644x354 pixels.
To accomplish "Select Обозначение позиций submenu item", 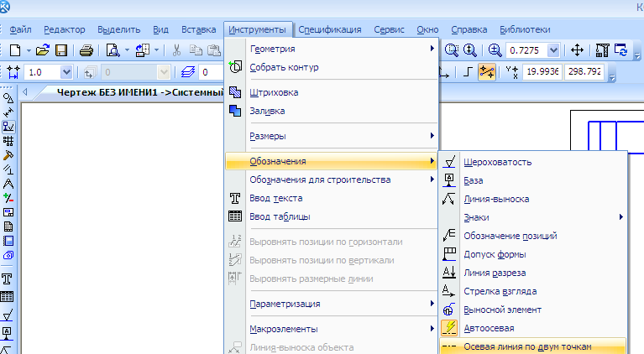I will pyautogui.click(x=533, y=236).
